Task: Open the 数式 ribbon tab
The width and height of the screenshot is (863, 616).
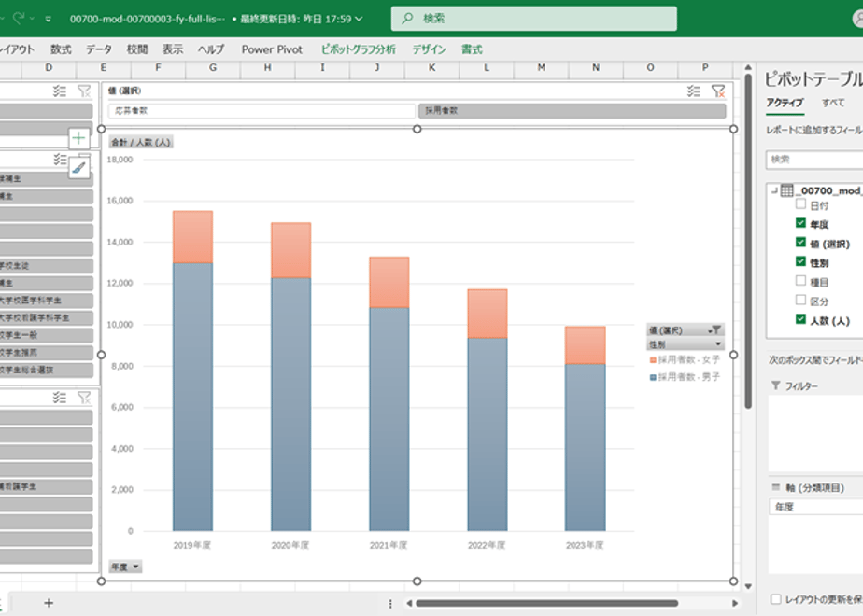Action: point(61,49)
